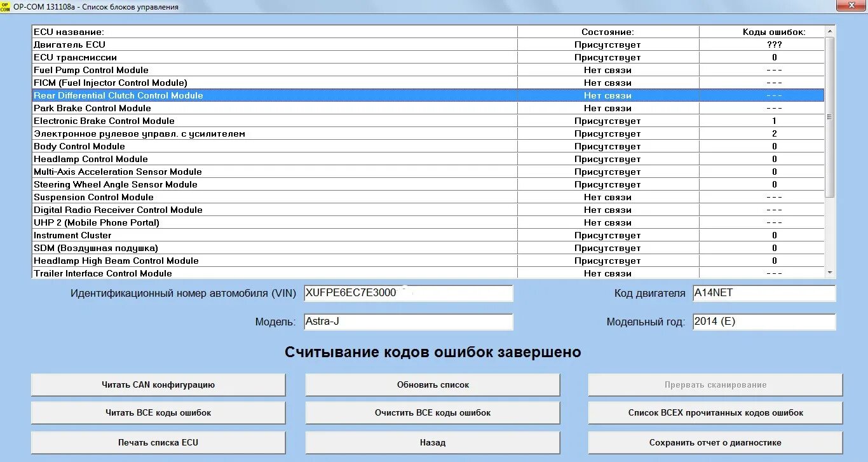Select 'Digital Radio Receiver Control Module' row
The width and height of the screenshot is (868, 462).
click(428, 210)
